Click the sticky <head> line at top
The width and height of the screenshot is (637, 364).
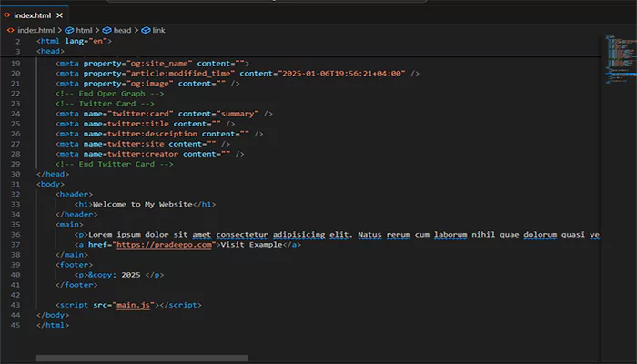(x=50, y=51)
